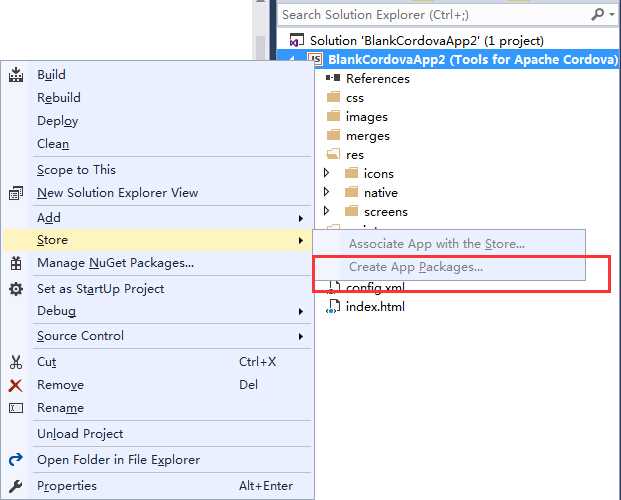Click the images folder label
This screenshot has width=621, height=500.
[x=367, y=117]
